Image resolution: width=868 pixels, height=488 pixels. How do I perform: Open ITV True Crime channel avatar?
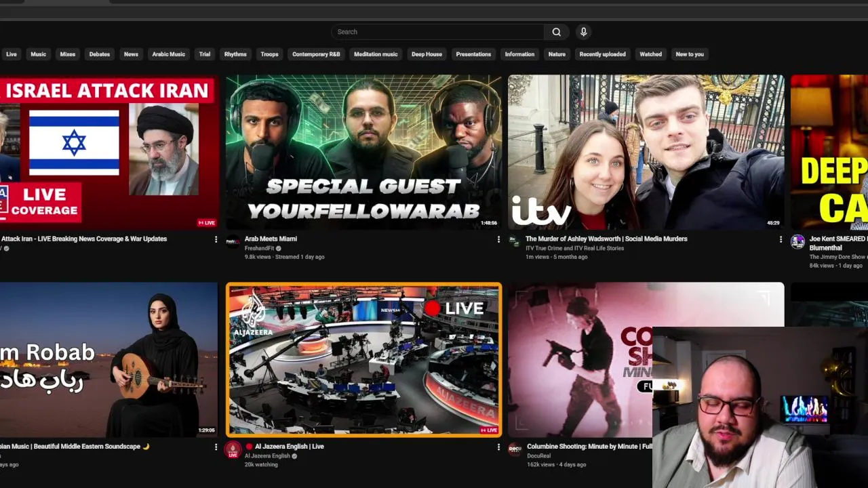(515, 242)
